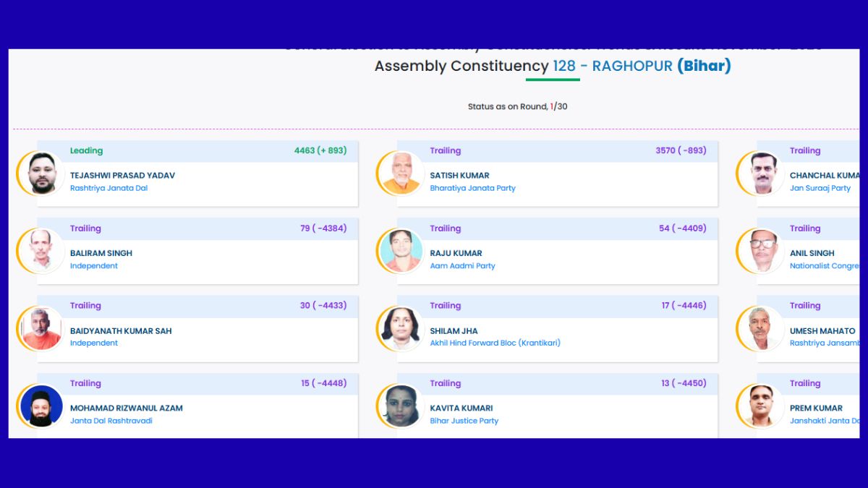The width and height of the screenshot is (868, 488).
Task: Click Satish Kumar's candidate photo
Action: click(401, 174)
